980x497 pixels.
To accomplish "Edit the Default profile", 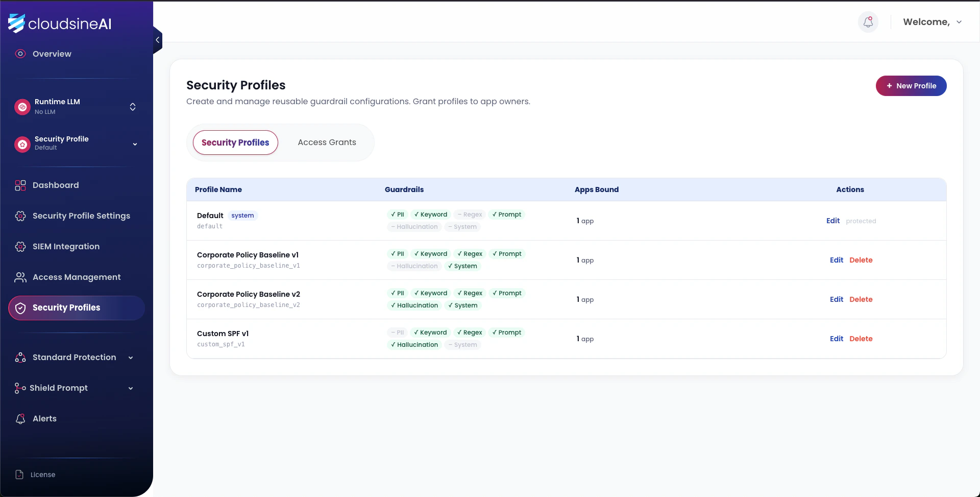I will [x=833, y=221].
